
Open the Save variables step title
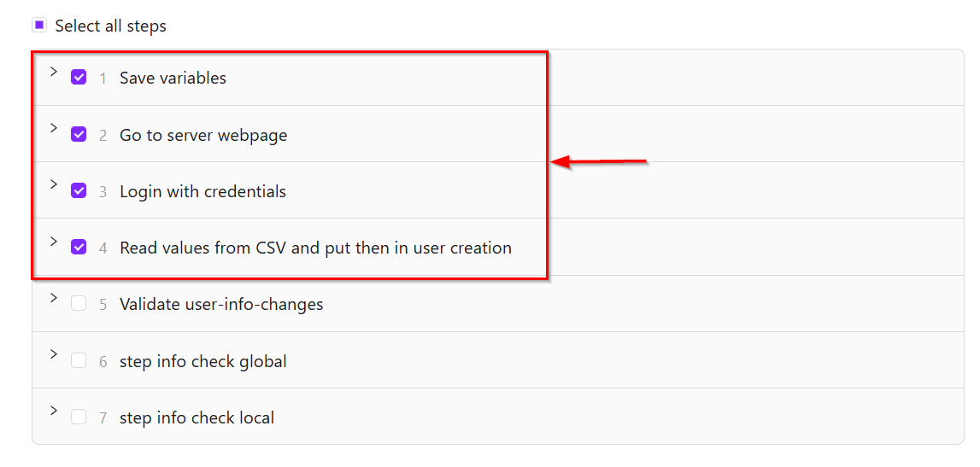point(173,78)
